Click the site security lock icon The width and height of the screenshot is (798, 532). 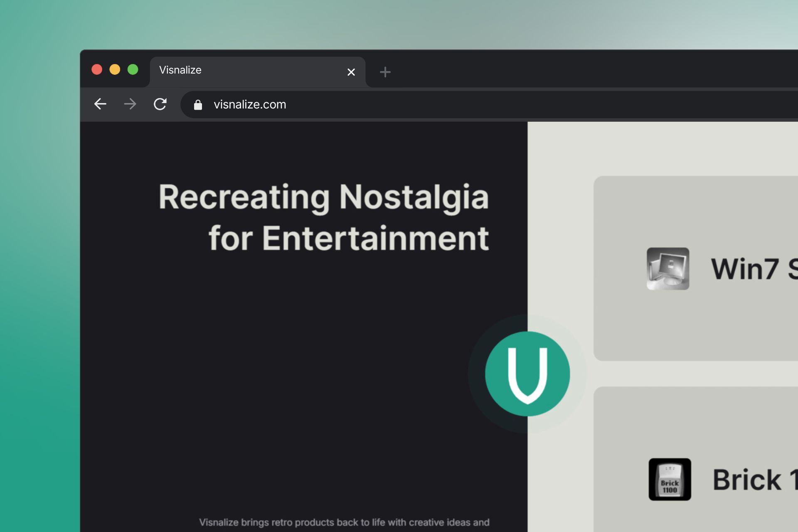click(x=198, y=105)
